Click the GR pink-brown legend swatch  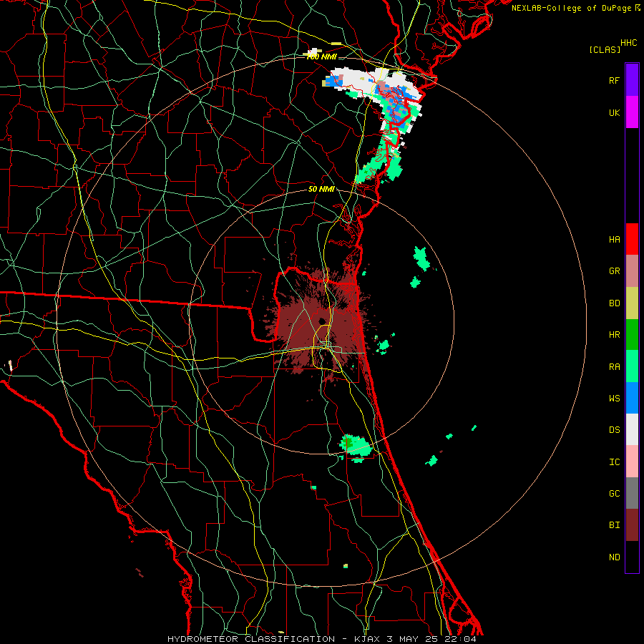(x=632, y=271)
